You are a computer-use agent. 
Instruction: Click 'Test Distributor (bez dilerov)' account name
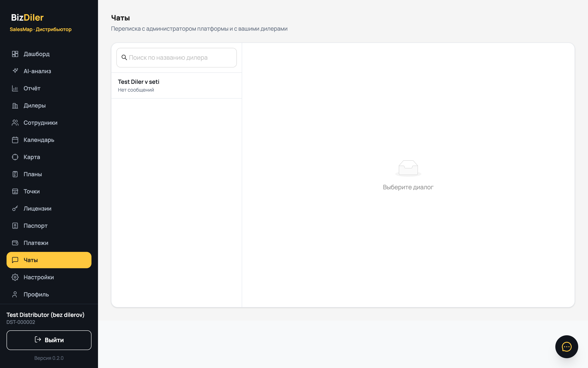coord(46,315)
